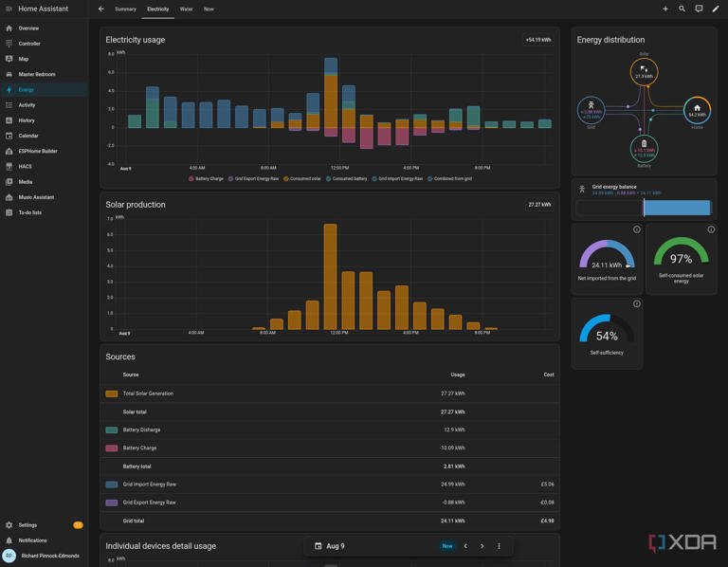Click the plus add icon in header
The width and height of the screenshot is (728, 567).
point(664,9)
